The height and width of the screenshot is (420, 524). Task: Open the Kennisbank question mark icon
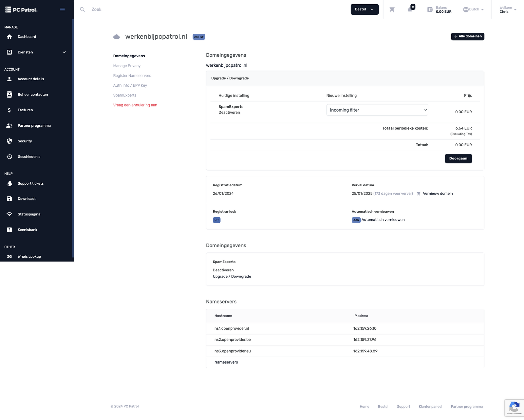(x=9, y=230)
